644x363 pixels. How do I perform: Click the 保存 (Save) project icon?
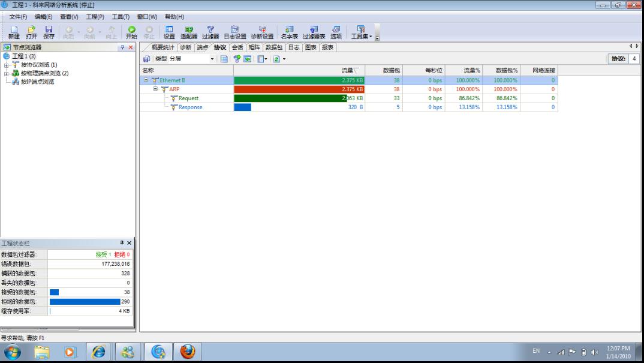[x=49, y=32]
